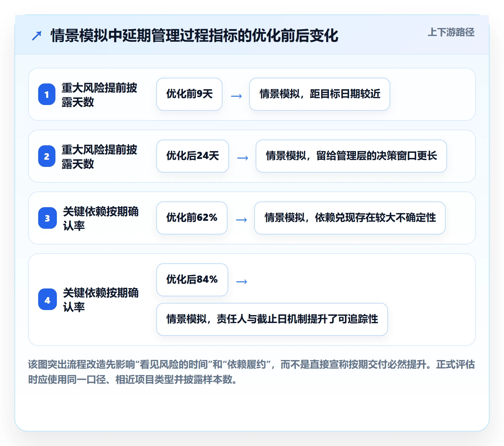Viewport: 504px width, 446px height.
Task: Select 重大风险提前披露天数 label in the 优化后24天 row
Action: 99,156
